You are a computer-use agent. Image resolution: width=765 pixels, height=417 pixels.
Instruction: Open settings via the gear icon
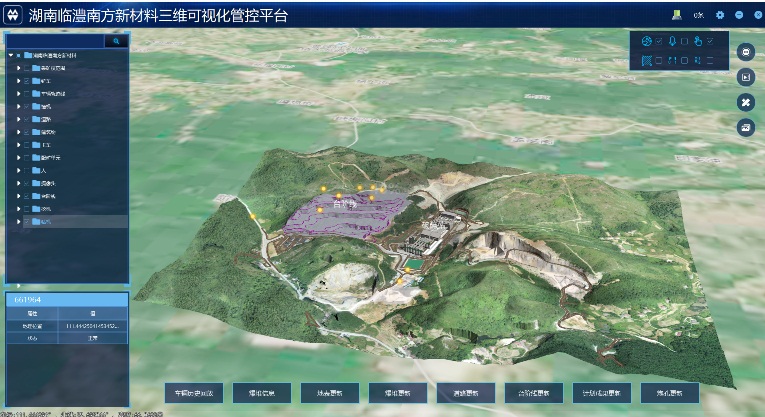coord(720,15)
